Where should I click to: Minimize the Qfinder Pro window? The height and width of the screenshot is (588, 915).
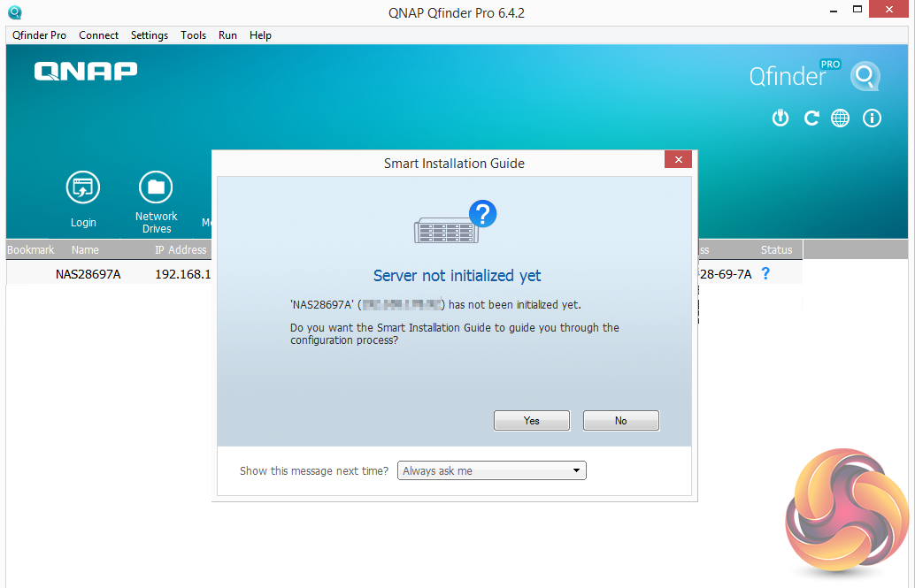tap(834, 11)
